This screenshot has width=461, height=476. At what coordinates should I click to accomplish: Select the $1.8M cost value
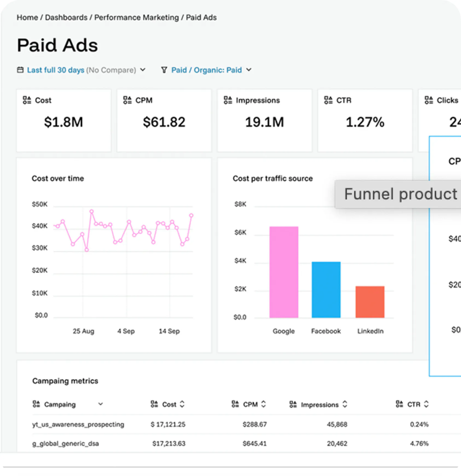point(64,122)
